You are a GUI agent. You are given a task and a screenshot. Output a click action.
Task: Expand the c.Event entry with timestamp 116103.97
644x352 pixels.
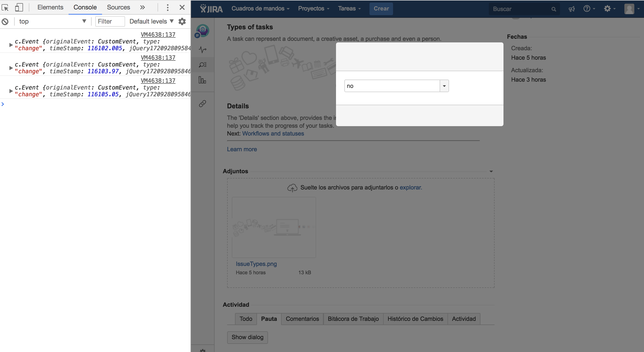(x=11, y=68)
